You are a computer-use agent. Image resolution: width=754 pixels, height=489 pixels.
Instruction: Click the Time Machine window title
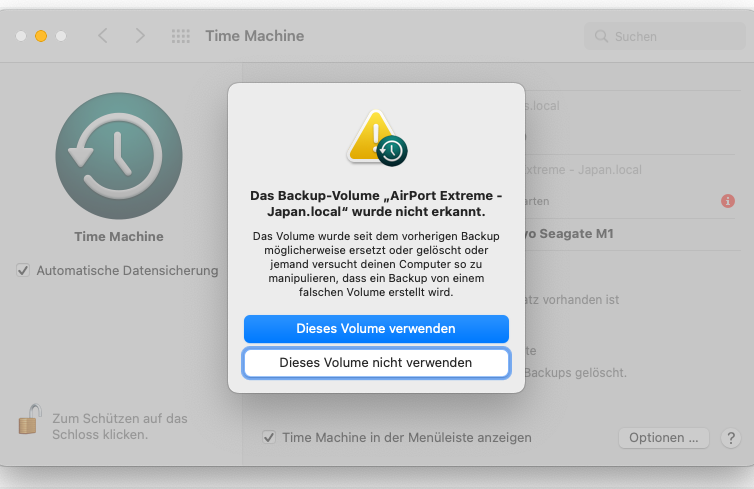coord(254,36)
